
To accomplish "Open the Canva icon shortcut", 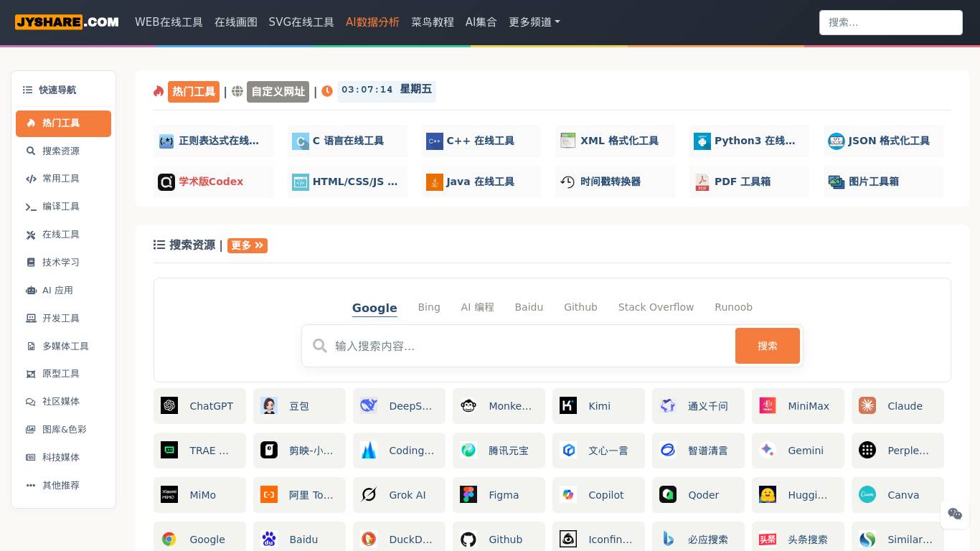I will (867, 495).
